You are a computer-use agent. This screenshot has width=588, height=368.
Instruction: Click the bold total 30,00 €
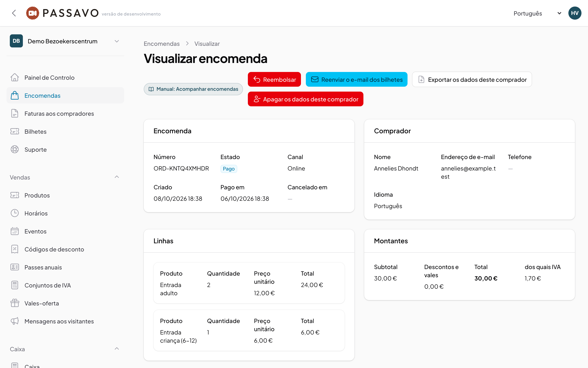[486, 278]
